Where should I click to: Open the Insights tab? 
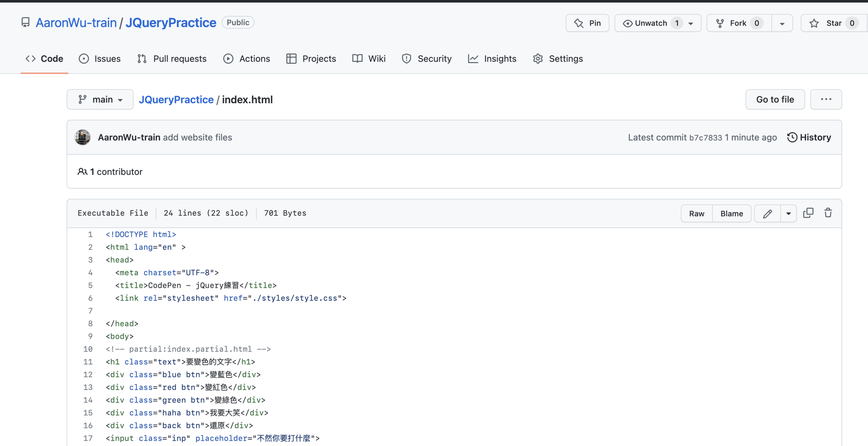pyautogui.click(x=492, y=59)
